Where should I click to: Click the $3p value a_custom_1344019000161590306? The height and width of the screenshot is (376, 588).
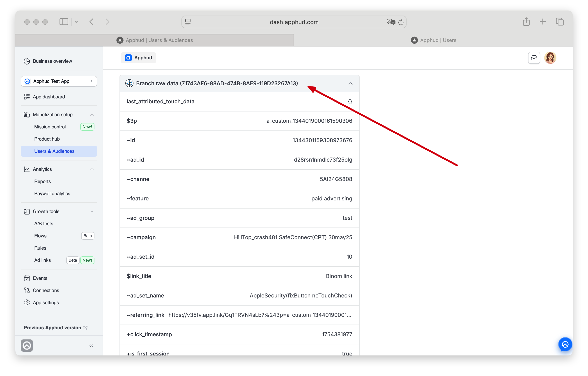coord(309,121)
